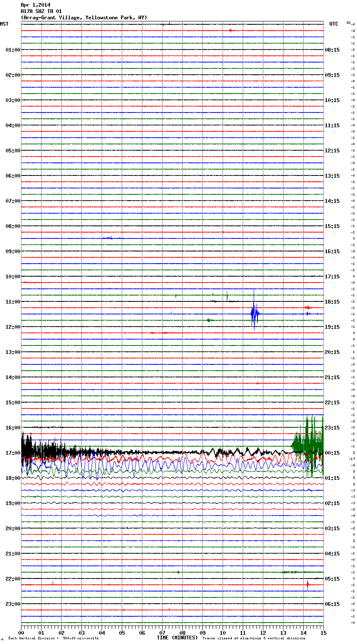Click the 18:15 UTC time label
This screenshot has height=644, width=357.
tap(332, 302)
